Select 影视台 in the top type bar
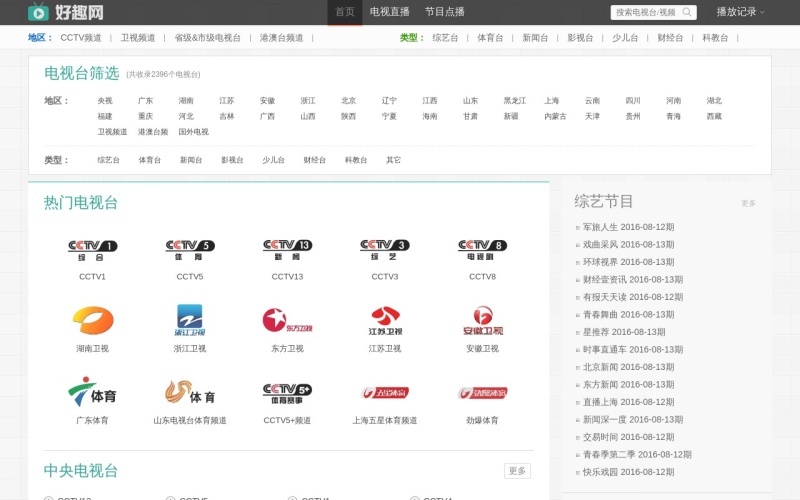 (x=580, y=38)
